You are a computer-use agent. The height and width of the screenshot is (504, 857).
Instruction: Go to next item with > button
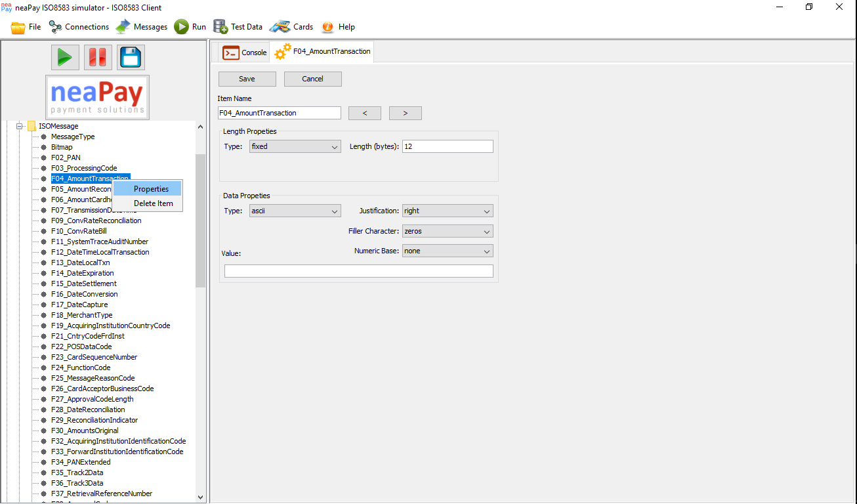406,113
